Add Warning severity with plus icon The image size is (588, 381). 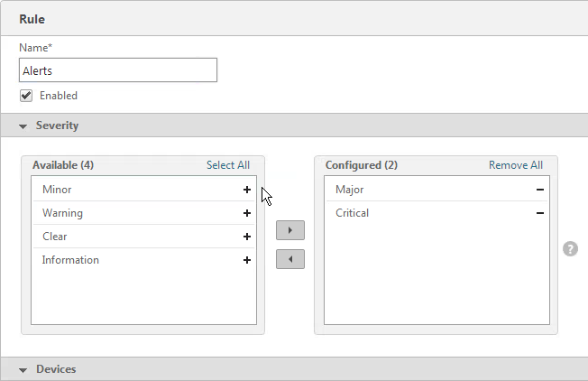(247, 213)
